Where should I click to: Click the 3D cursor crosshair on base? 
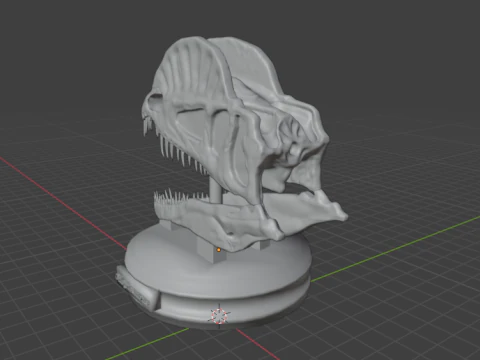[x=219, y=316]
